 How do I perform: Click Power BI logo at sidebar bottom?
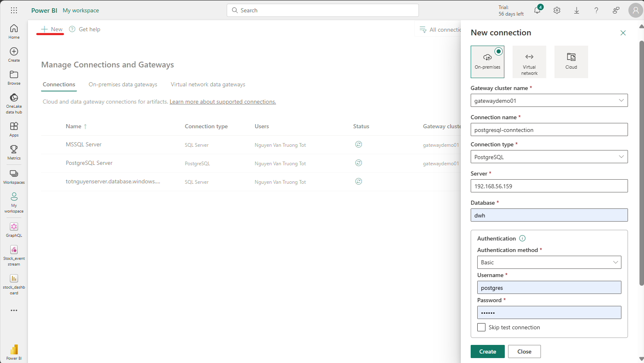[x=14, y=352]
